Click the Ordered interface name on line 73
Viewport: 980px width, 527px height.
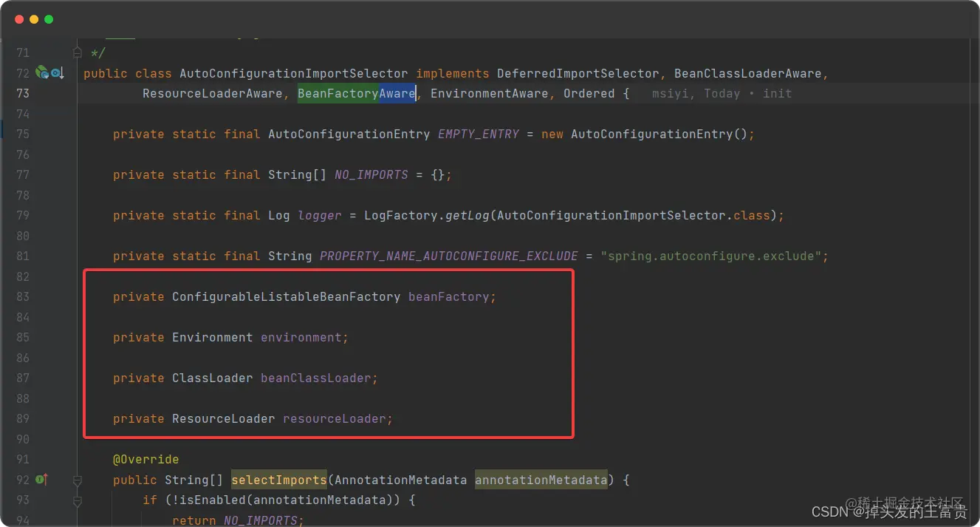589,94
